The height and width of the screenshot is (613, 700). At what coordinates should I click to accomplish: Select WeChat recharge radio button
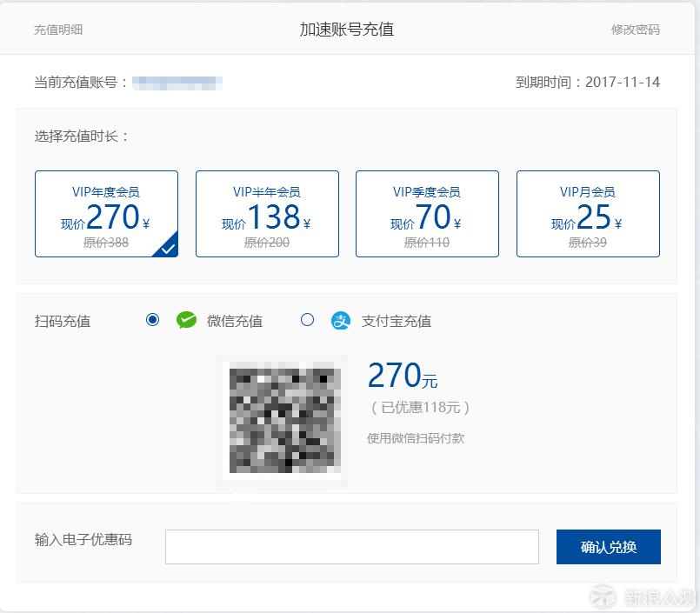(x=153, y=320)
